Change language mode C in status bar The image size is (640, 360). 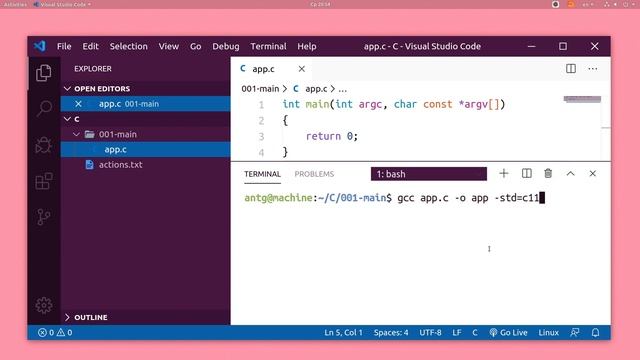tap(475, 333)
